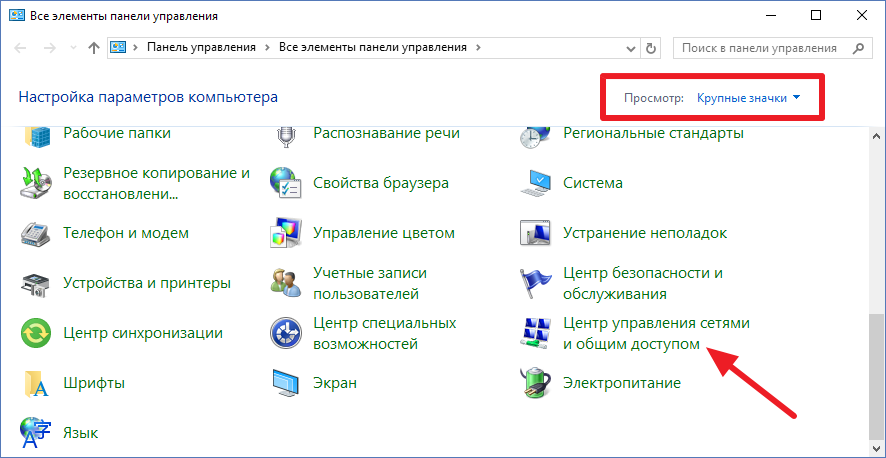Open the Phone and Modem icon
Screen dimensions: 886x458
click(x=36, y=233)
